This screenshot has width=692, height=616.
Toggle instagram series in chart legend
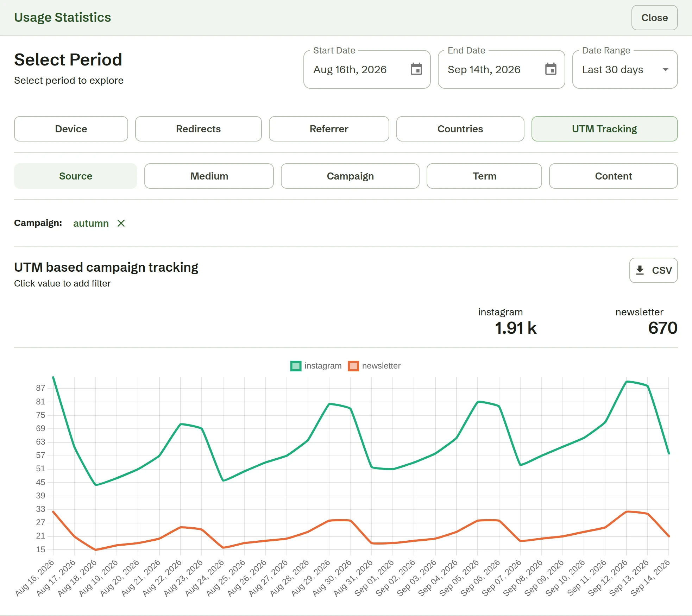click(316, 366)
